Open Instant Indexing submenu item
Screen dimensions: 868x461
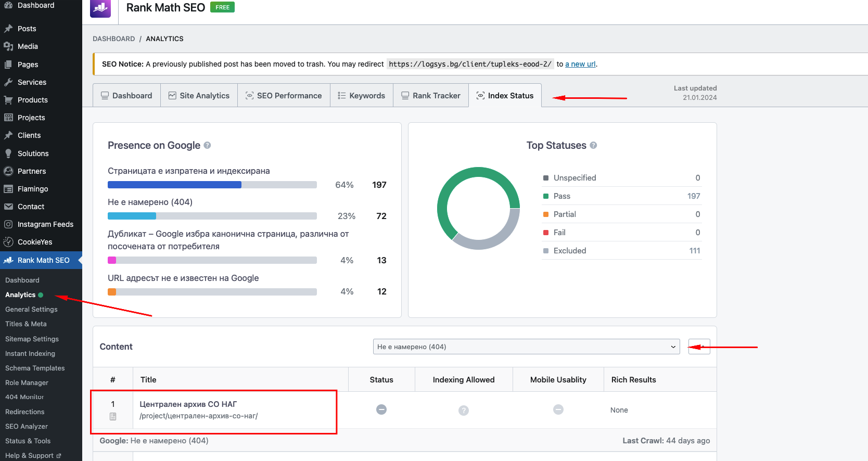[x=30, y=353]
